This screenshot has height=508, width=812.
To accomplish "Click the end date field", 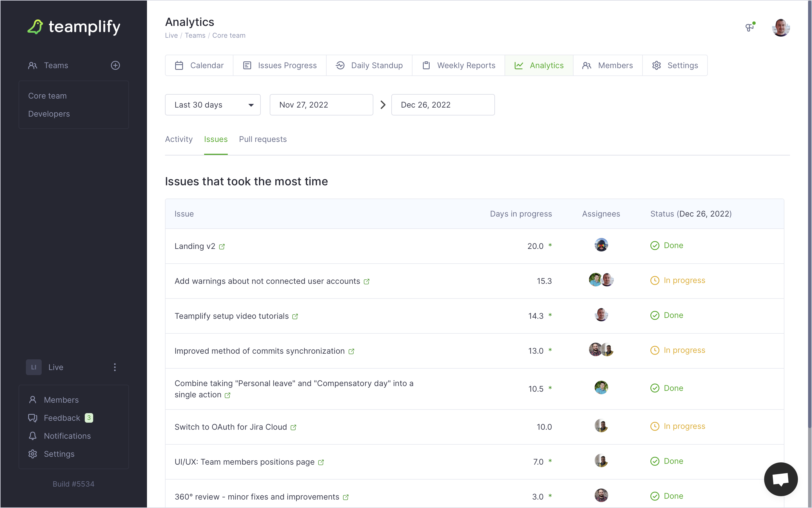I will pos(442,105).
